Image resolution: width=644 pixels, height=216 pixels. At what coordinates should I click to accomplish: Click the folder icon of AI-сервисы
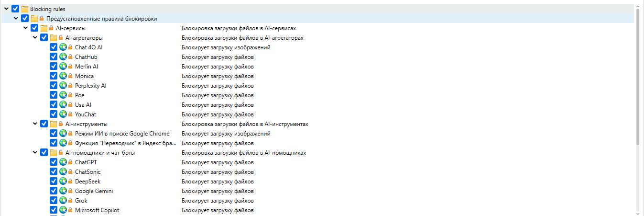click(x=44, y=28)
